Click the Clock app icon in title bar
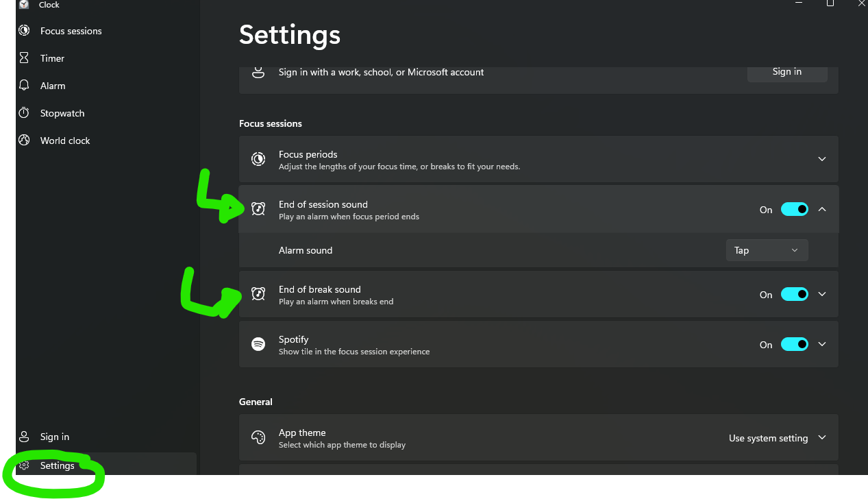Screen dimensions: 868x499 [24, 4]
